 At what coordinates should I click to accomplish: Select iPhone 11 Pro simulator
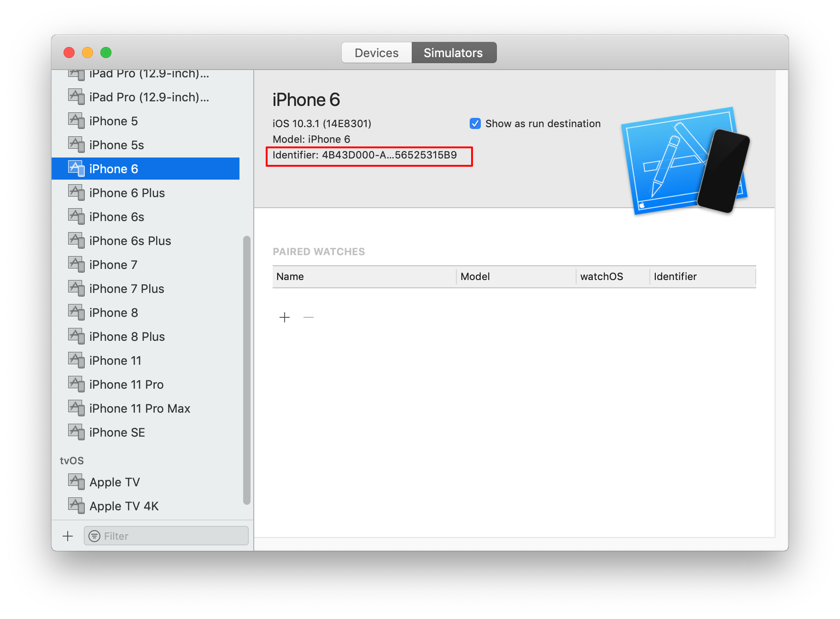tap(146, 385)
